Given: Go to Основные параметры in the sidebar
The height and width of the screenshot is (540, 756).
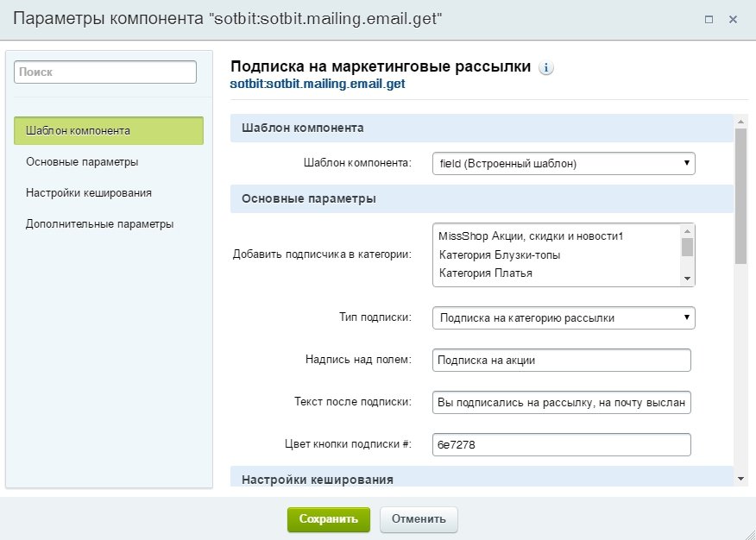Looking at the screenshot, I should tap(82, 162).
